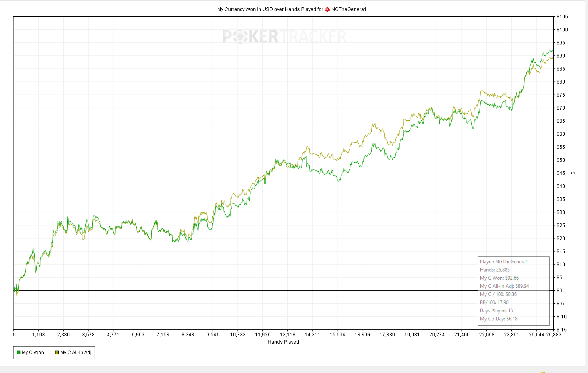
Task: Click the $-15 y-axis label
Action: coord(561,330)
